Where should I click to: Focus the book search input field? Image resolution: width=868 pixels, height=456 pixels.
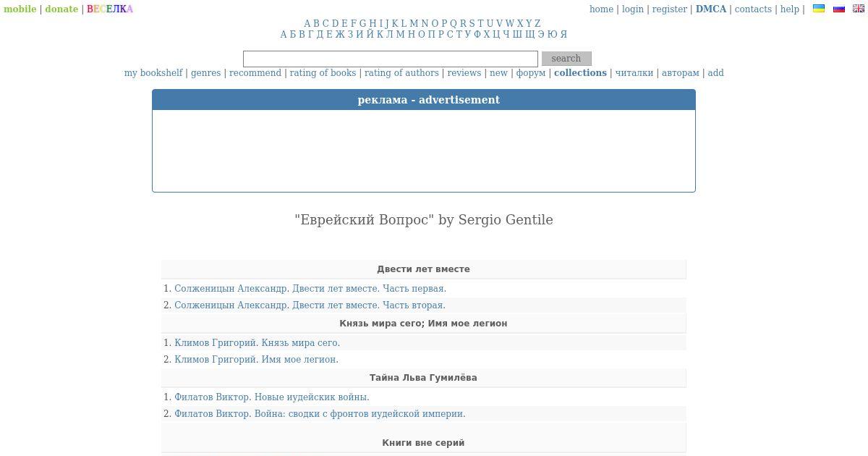point(391,59)
